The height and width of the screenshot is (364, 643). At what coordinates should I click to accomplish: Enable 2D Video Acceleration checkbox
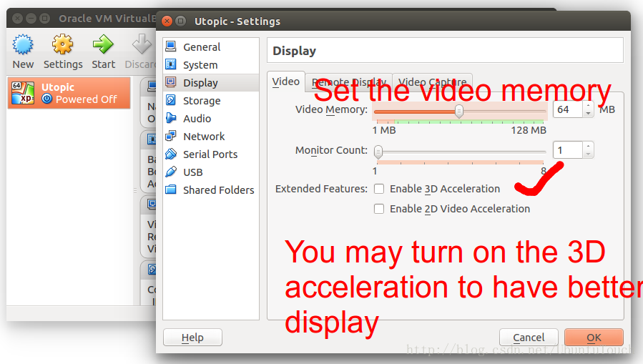(x=379, y=209)
